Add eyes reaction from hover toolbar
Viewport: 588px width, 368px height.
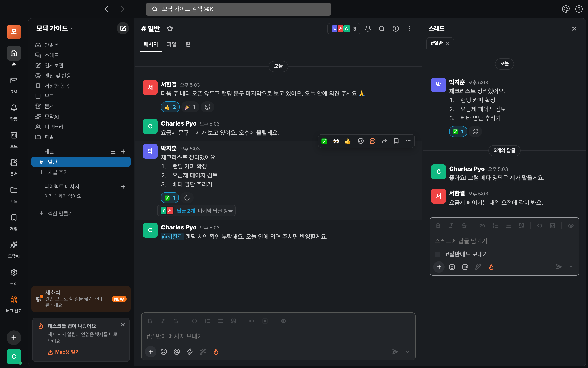tap(336, 141)
